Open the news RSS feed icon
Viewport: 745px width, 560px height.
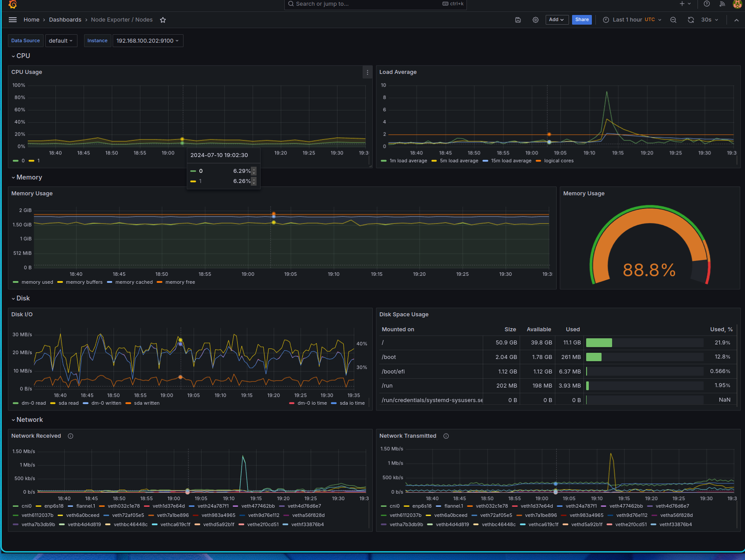[722, 4]
